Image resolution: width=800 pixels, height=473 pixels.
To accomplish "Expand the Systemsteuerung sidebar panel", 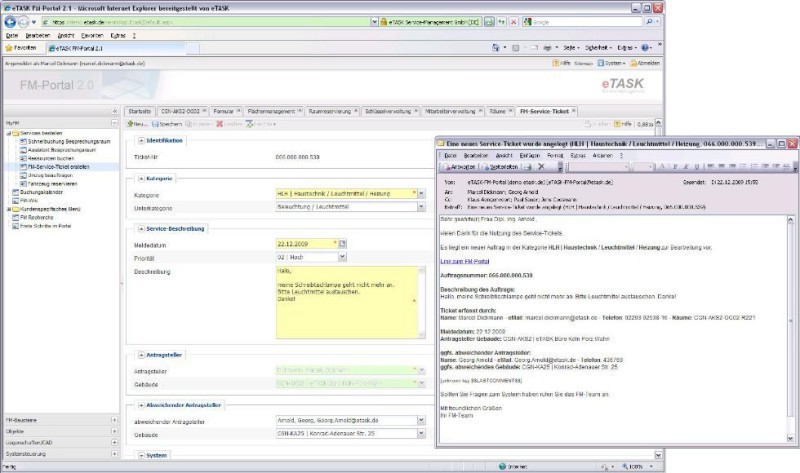I will pyautogui.click(x=114, y=454).
